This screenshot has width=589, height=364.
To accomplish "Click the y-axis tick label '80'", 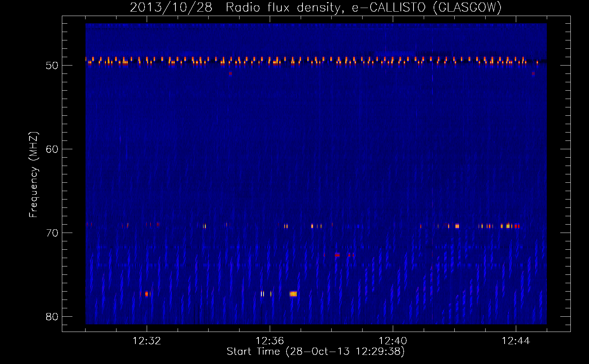I will click(52, 317).
